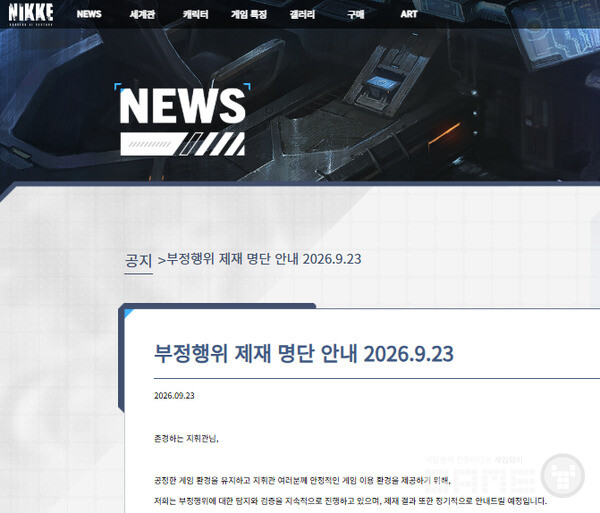Click the line starting with 저희는 부정행위에 대한

[351, 501]
